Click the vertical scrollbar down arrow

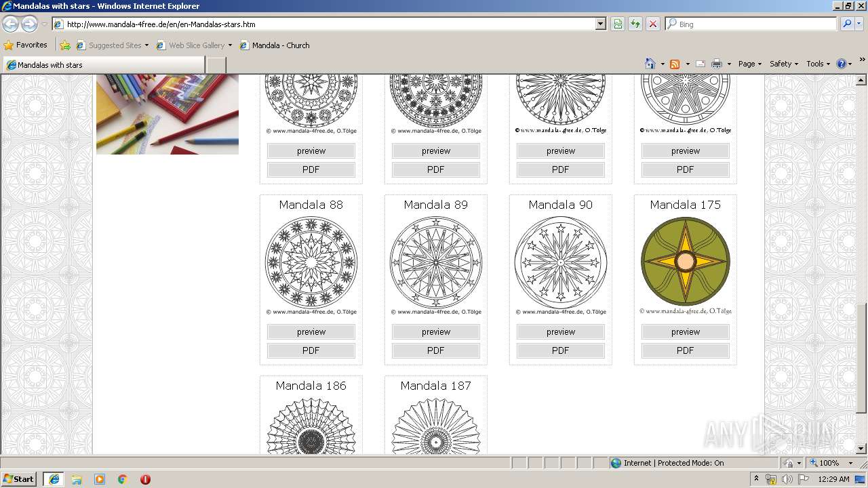[862, 449]
